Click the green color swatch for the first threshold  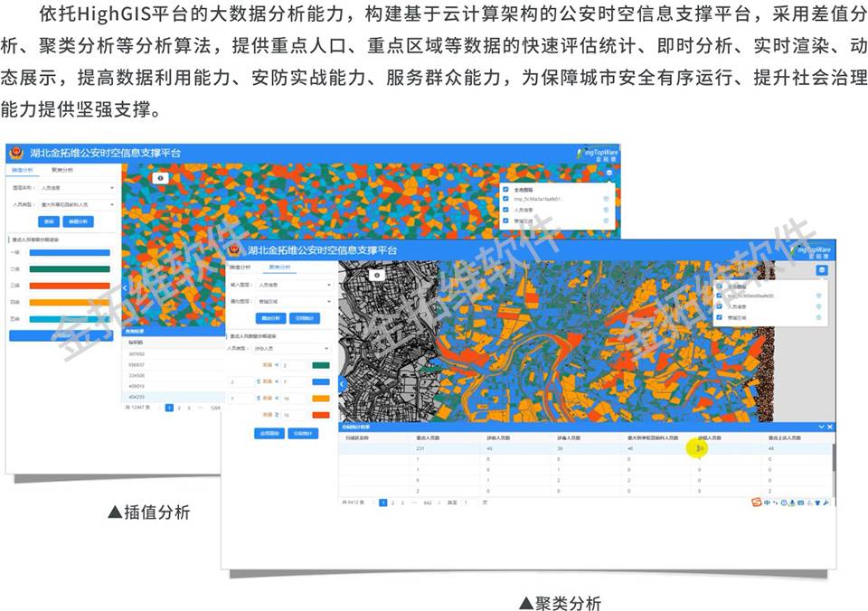[320, 365]
